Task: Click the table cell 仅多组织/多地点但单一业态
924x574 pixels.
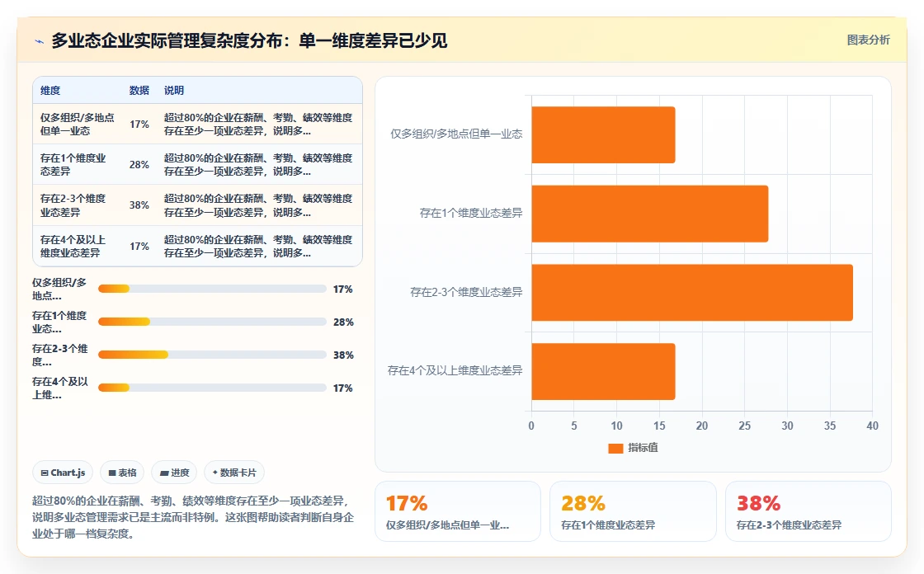Action: [78, 125]
